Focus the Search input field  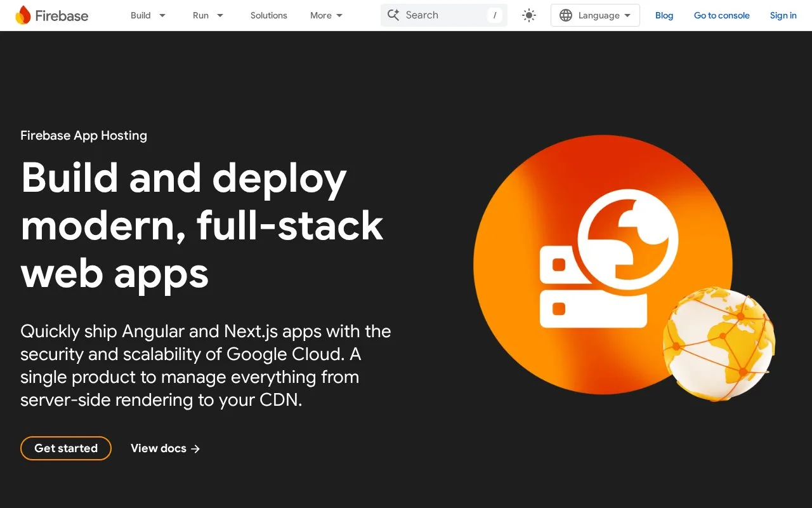click(x=444, y=15)
